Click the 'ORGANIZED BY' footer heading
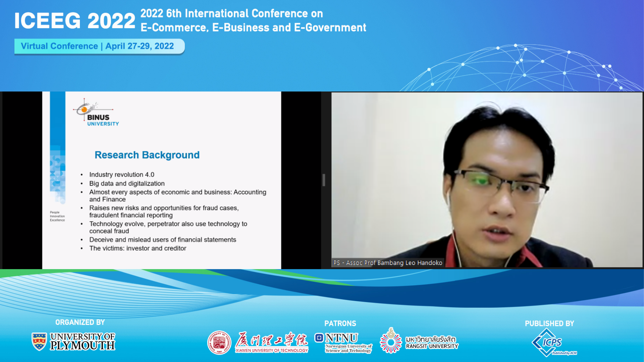 click(80, 322)
